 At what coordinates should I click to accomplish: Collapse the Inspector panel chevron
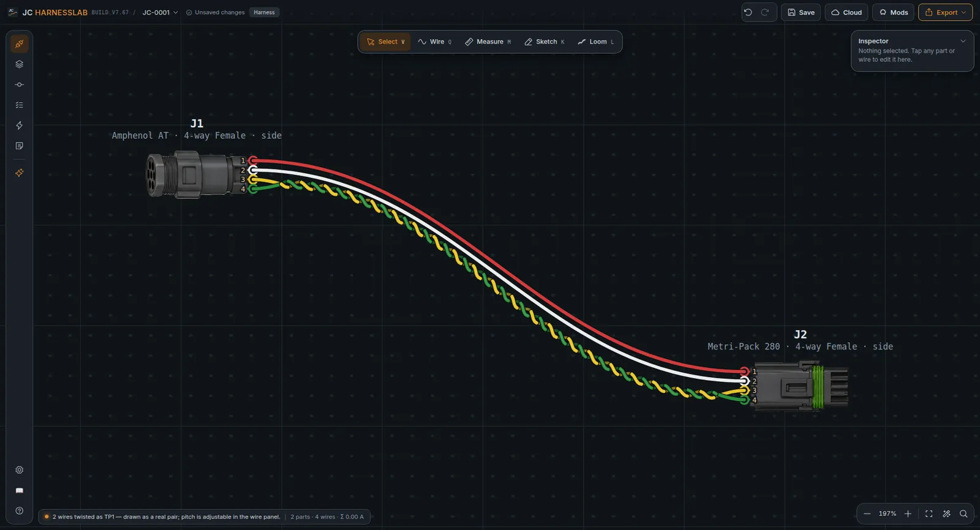tap(963, 41)
